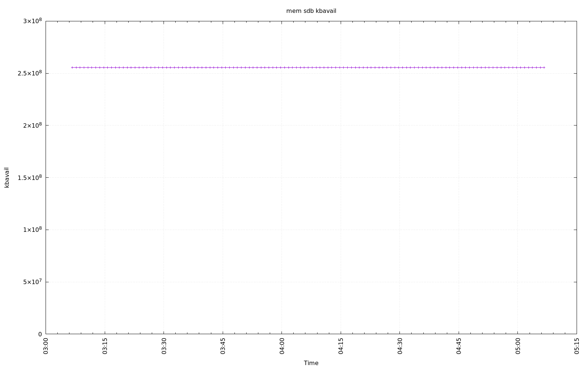Select the 2×10⁸ y-axis tick label
Viewport: 588px width, 368px height.
pyautogui.click(x=32, y=125)
